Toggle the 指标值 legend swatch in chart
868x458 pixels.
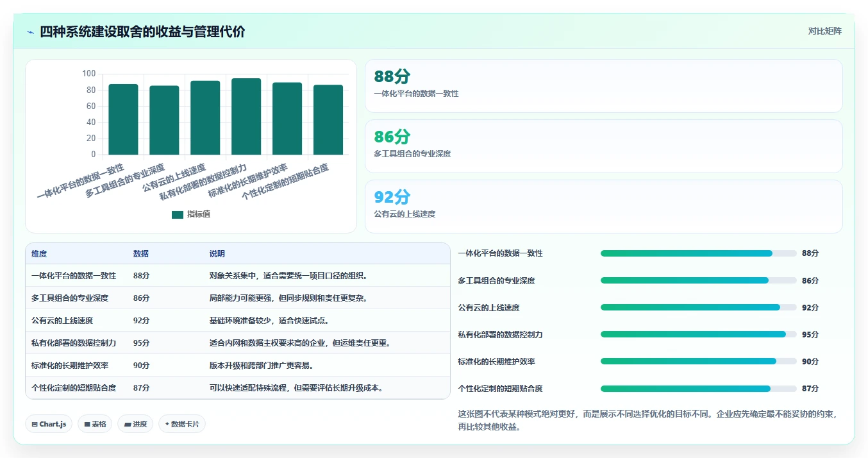pyautogui.click(x=178, y=215)
